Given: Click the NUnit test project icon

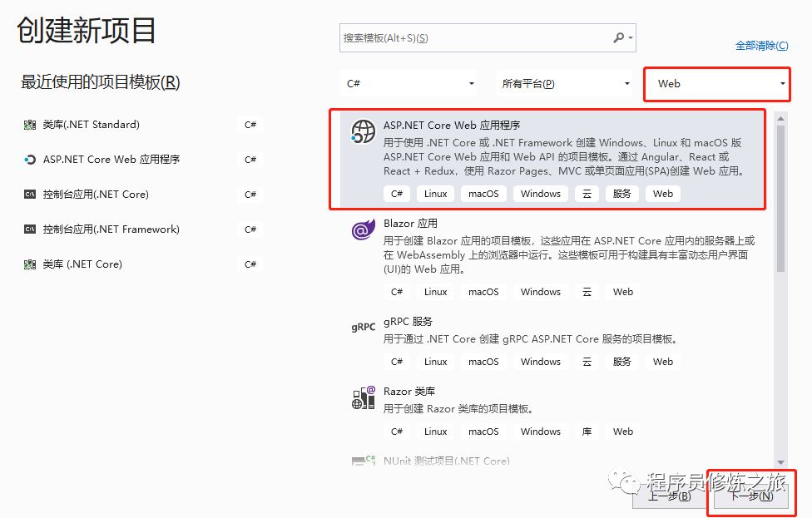Looking at the screenshot, I should pos(363,461).
